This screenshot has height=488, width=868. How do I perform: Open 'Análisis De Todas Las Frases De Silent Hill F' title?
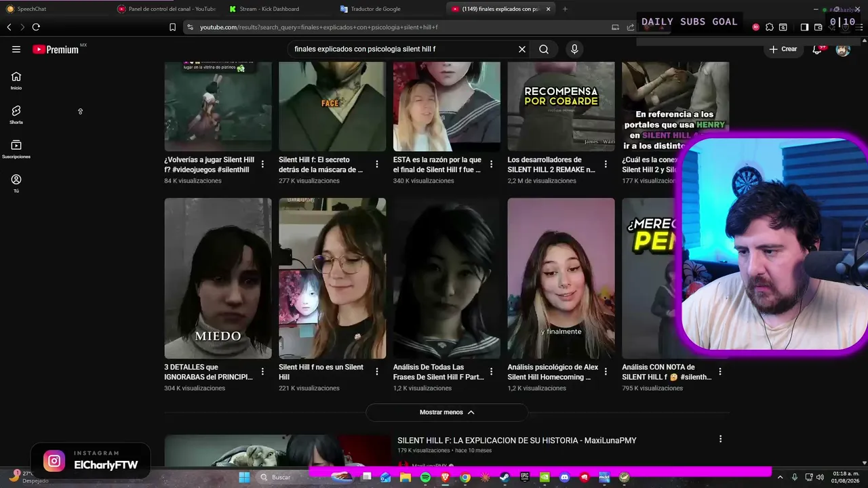tap(439, 372)
